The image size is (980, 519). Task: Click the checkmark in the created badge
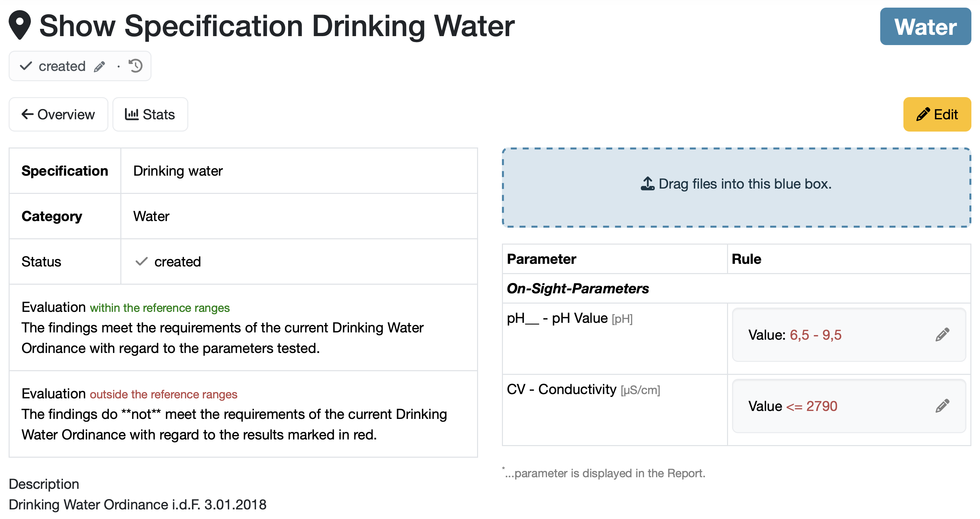pos(26,66)
